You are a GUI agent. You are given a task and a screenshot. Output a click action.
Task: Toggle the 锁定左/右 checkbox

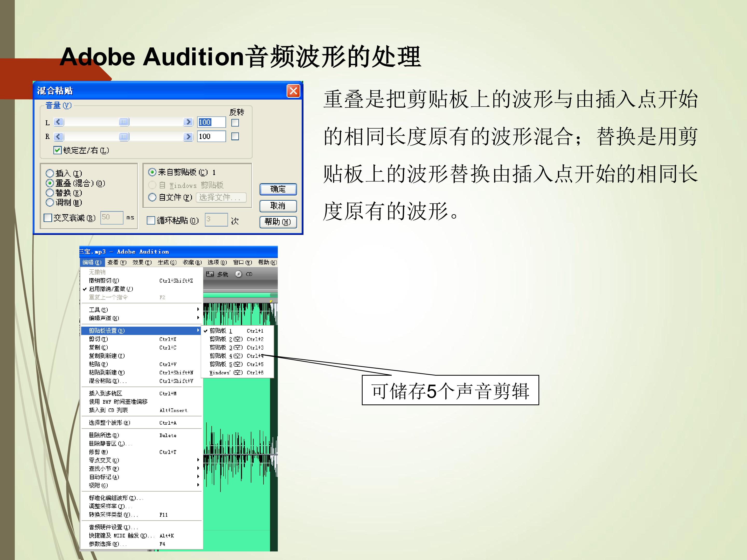pos(57,150)
